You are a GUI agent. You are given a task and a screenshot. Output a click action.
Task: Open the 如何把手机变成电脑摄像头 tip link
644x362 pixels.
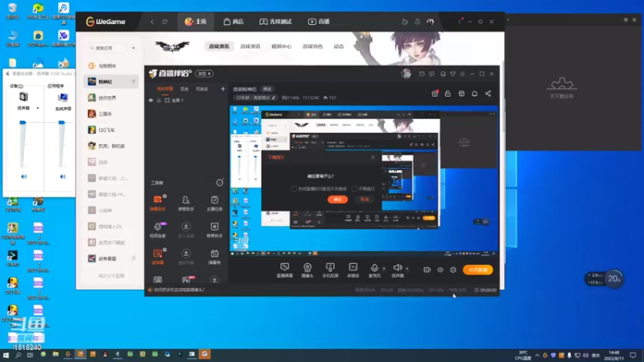coord(179,290)
